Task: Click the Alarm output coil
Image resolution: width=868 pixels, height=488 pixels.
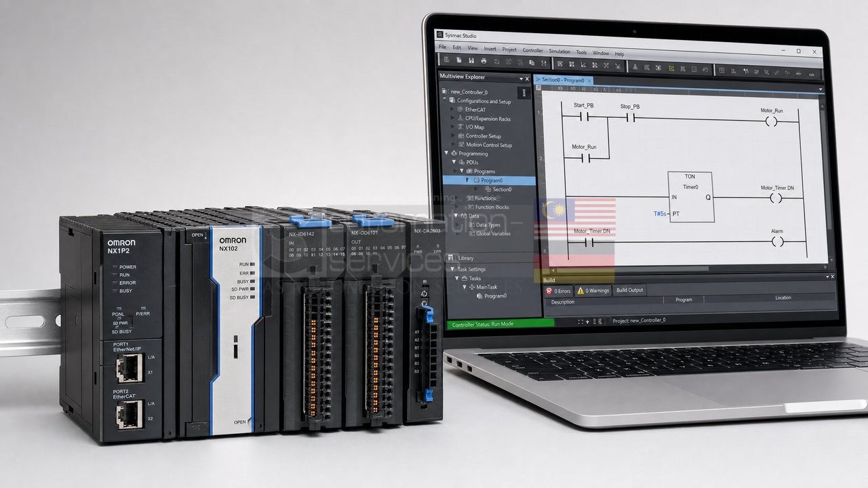Action: click(777, 241)
